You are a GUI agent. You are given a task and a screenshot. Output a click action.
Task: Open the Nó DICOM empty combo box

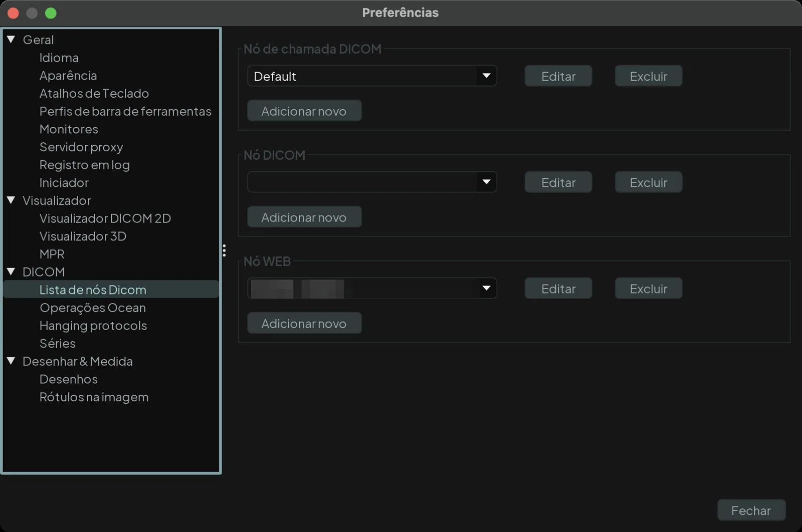(372, 182)
